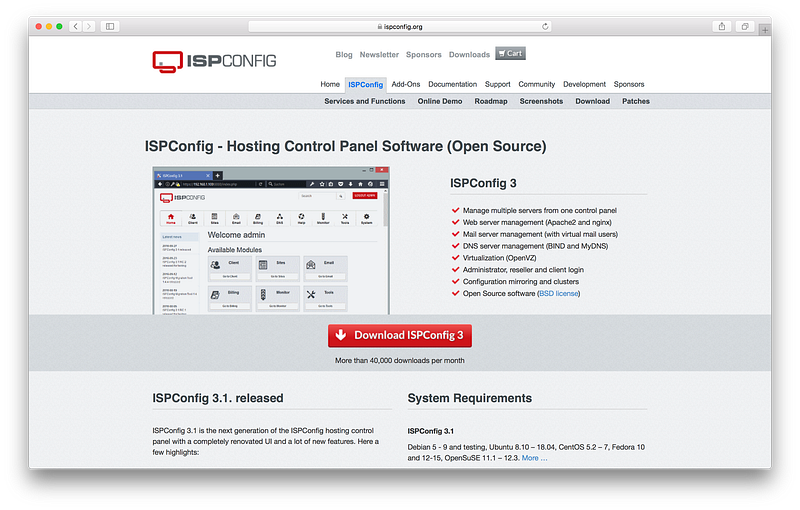Open the Community menu item

click(x=537, y=84)
